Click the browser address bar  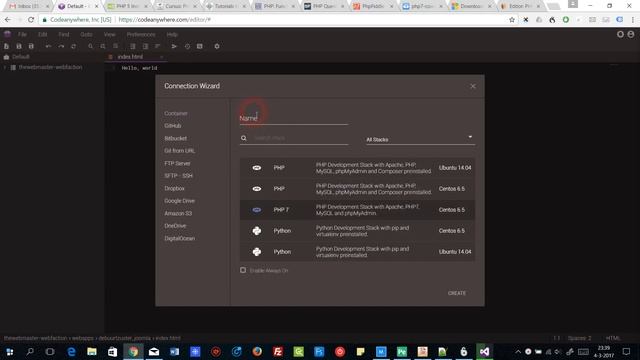coord(273,20)
